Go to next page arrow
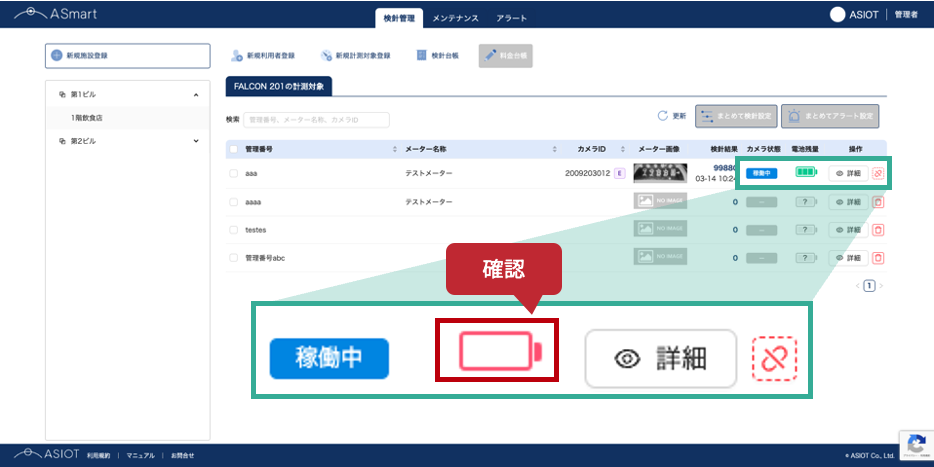The width and height of the screenshot is (934, 467). tap(881, 286)
